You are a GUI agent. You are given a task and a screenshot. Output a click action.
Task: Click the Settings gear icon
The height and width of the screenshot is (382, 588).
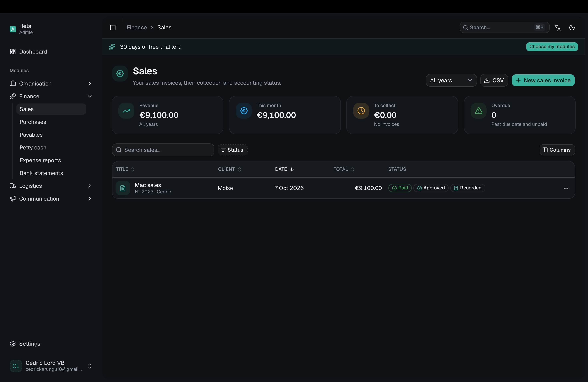(x=13, y=343)
